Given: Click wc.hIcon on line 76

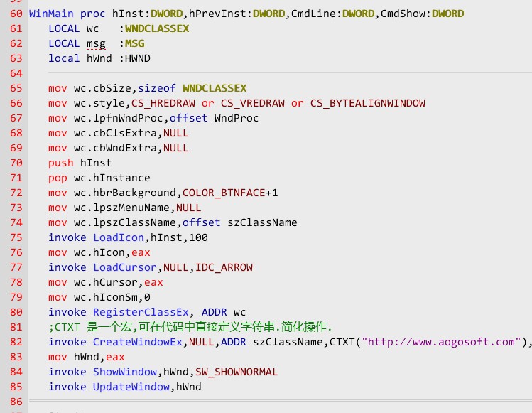Looking at the screenshot, I should point(99,252).
